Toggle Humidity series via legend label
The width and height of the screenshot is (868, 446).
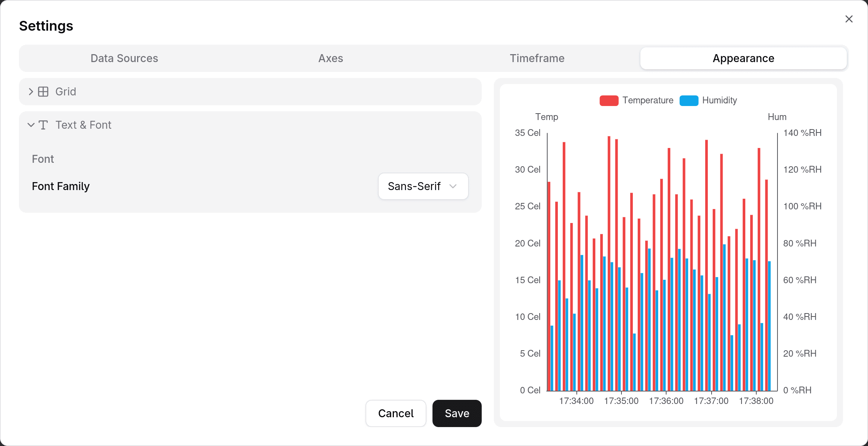pyautogui.click(x=719, y=100)
